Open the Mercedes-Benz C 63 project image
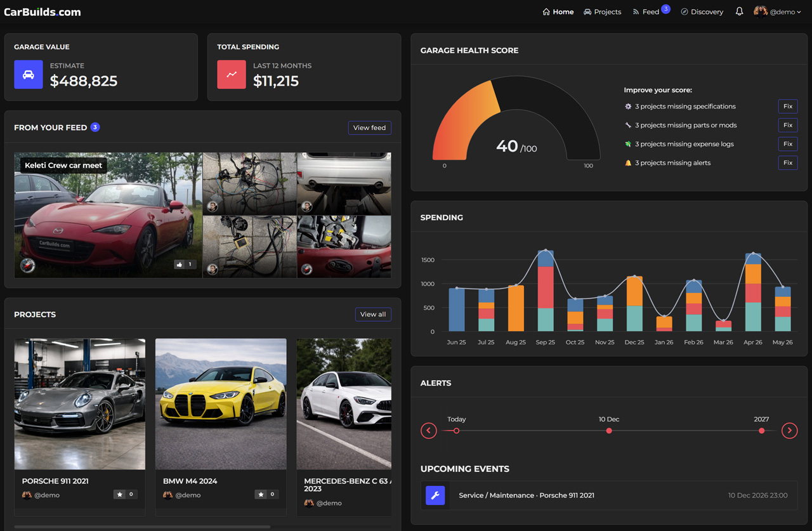Viewport: 812px width, 531px height. (x=344, y=404)
